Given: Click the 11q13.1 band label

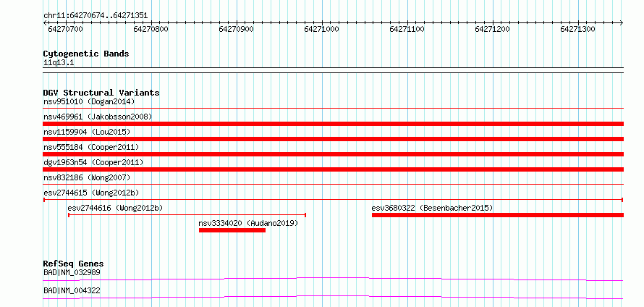Looking at the screenshot, I should pos(59,63).
